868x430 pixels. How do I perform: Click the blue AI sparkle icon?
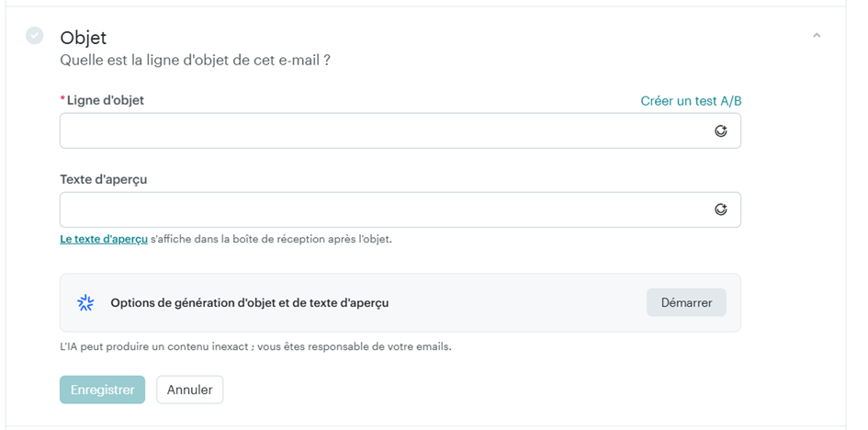[x=85, y=302]
